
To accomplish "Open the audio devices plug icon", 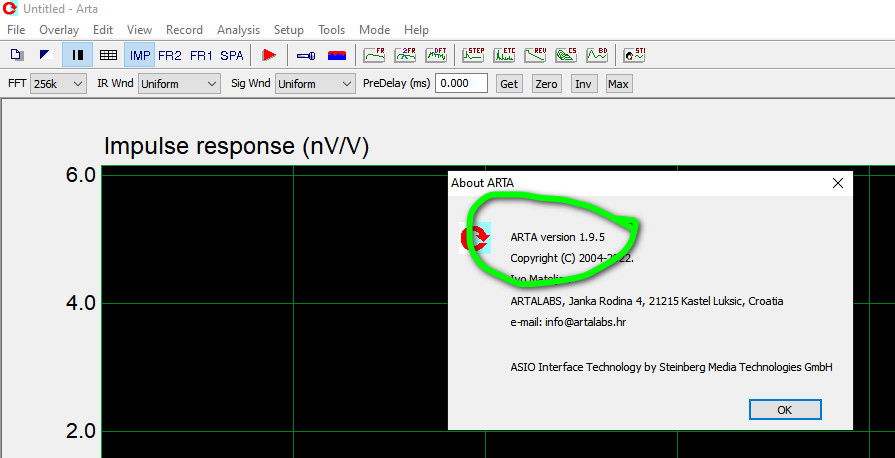I will tap(306, 55).
